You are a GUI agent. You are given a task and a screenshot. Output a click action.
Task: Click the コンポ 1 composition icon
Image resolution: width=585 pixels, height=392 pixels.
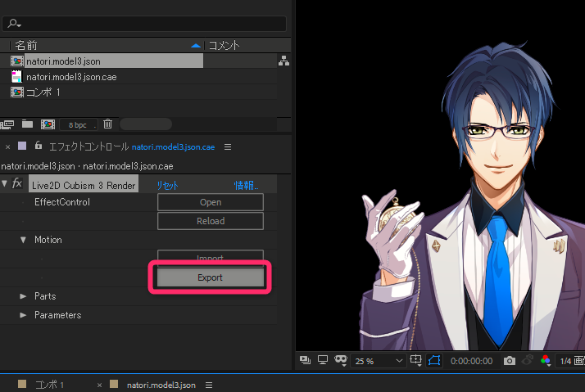(16, 92)
